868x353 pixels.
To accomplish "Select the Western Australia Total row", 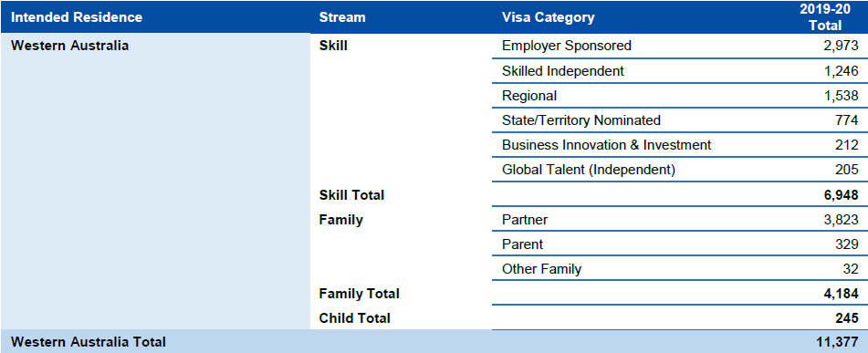I will coord(434,341).
